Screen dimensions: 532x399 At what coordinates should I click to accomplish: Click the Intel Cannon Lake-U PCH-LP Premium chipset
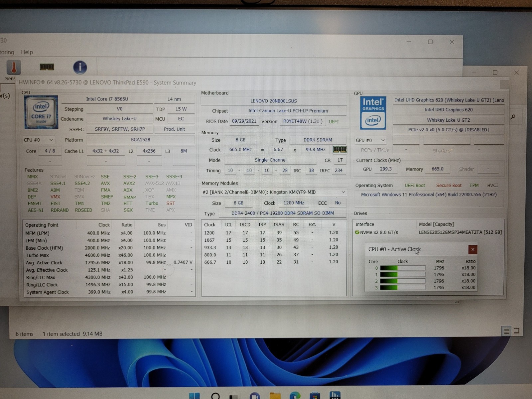(288, 111)
